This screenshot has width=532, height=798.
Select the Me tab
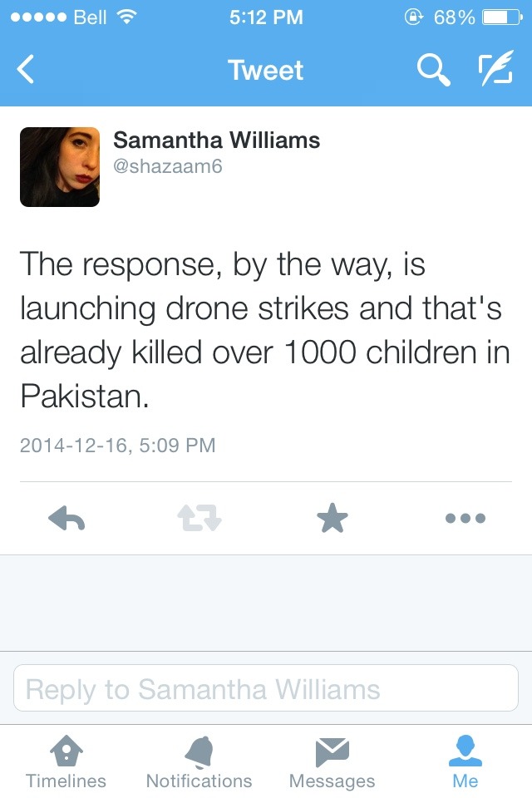(465, 762)
